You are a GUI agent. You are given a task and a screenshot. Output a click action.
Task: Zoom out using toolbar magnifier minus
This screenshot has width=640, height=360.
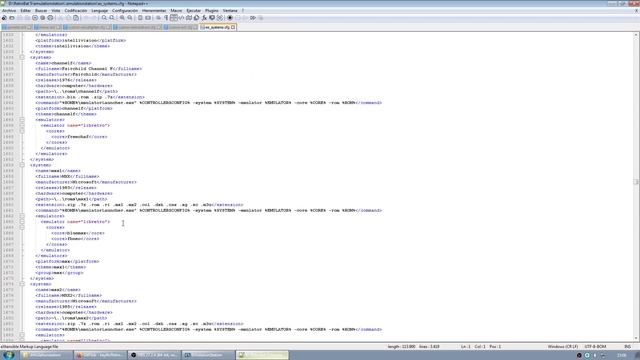pyautogui.click(x=130, y=18)
